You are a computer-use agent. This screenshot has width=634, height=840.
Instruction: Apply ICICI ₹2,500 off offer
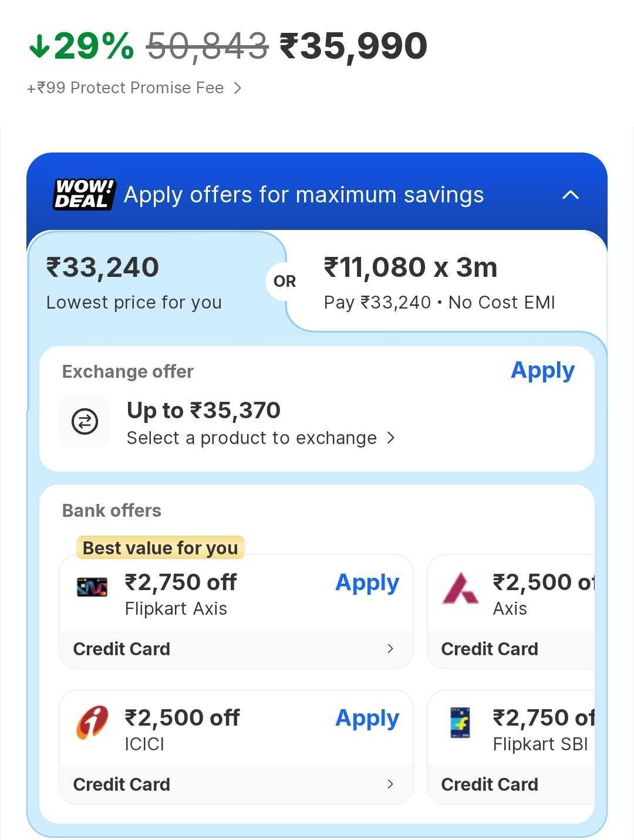pyautogui.click(x=367, y=719)
